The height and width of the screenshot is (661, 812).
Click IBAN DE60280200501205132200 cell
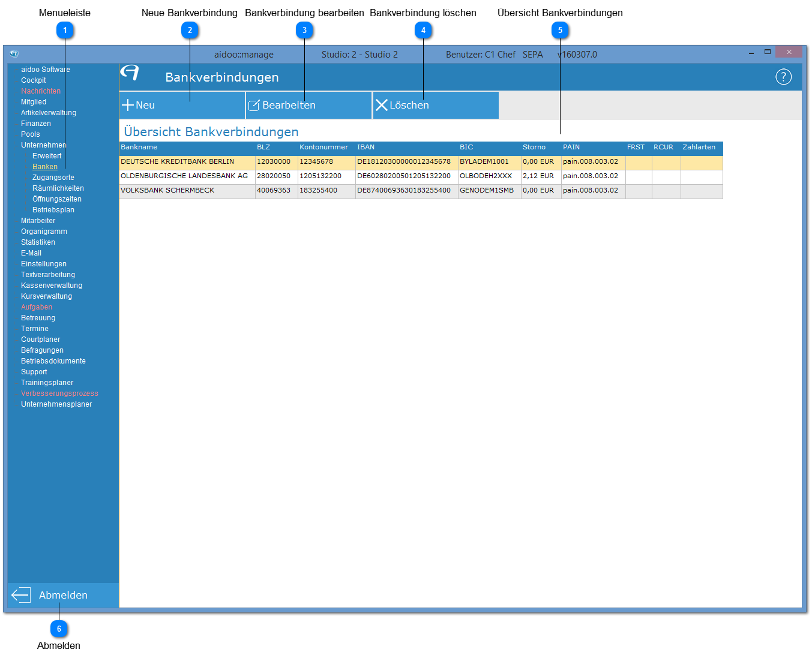[x=407, y=176]
